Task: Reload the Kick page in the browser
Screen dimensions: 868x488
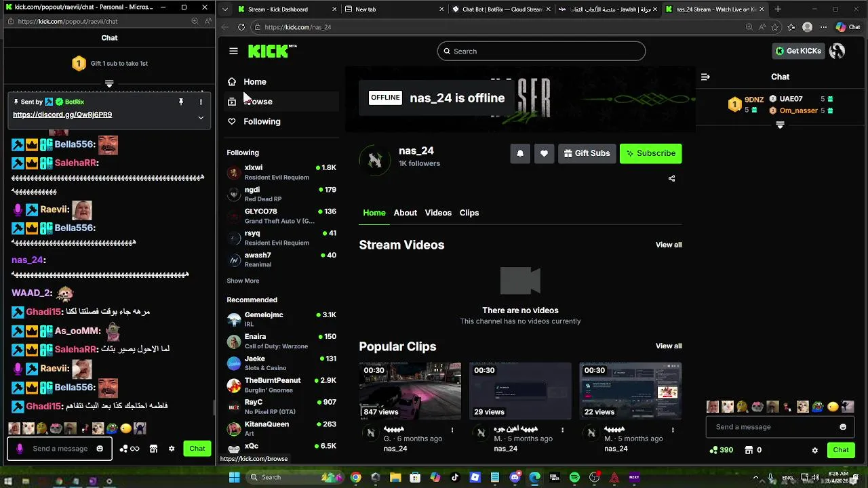Action: pos(241,27)
